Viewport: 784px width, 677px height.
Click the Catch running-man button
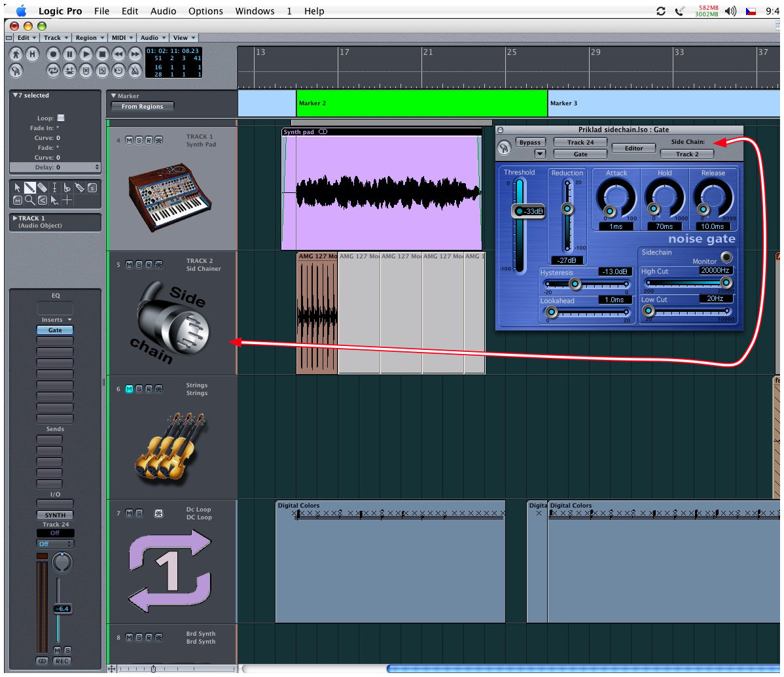16,54
